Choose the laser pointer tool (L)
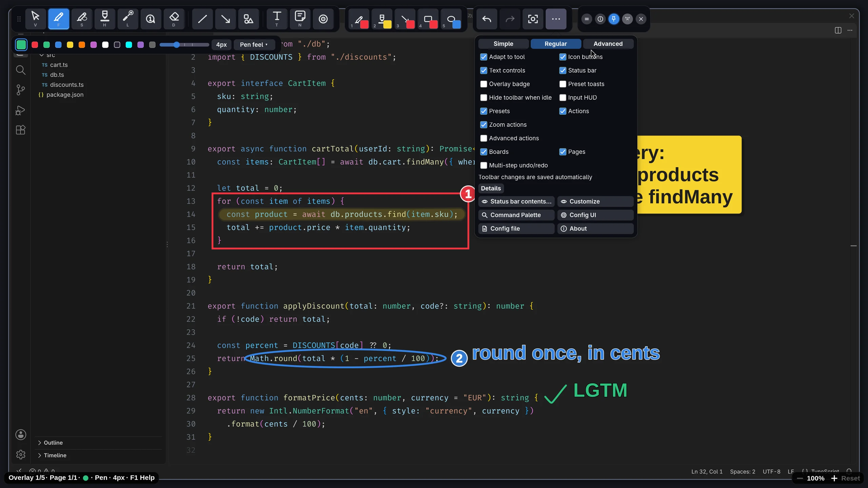 point(128,19)
